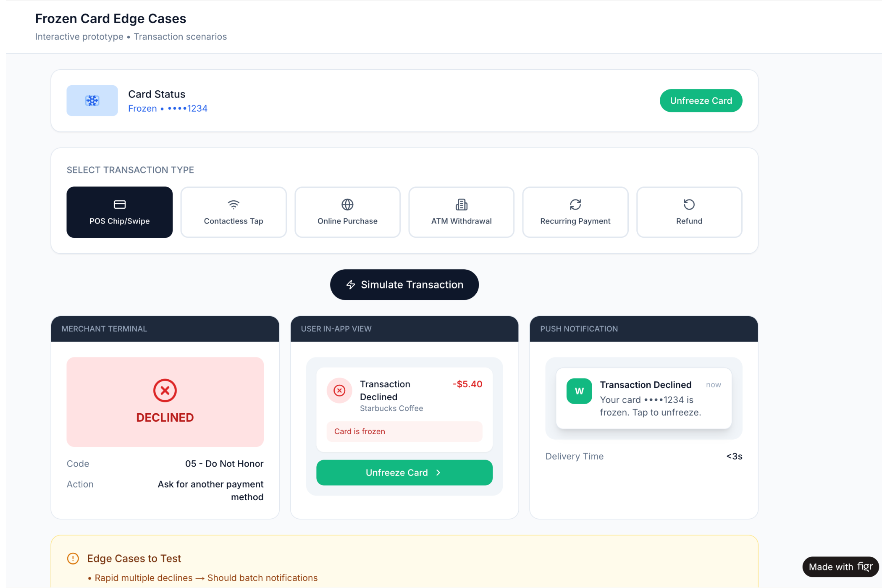Click the Unfreeze Card button in card status
882x588 pixels.
pyautogui.click(x=701, y=101)
